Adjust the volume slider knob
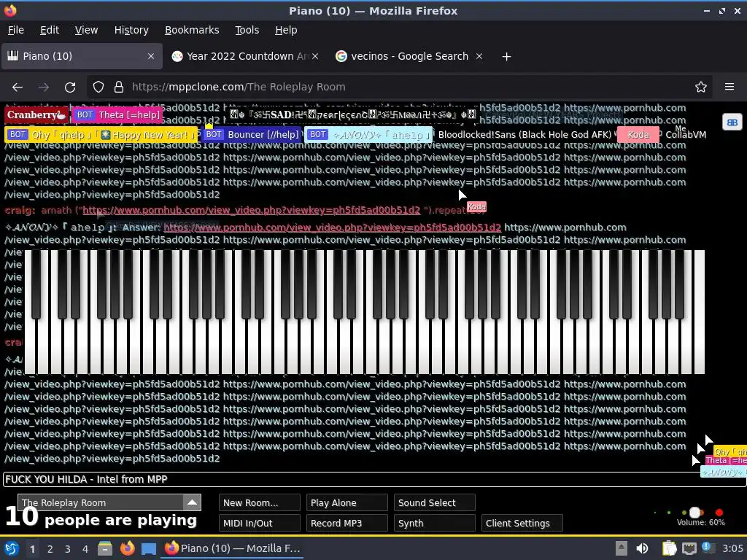The height and width of the screenshot is (560, 747). pos(695,513)
